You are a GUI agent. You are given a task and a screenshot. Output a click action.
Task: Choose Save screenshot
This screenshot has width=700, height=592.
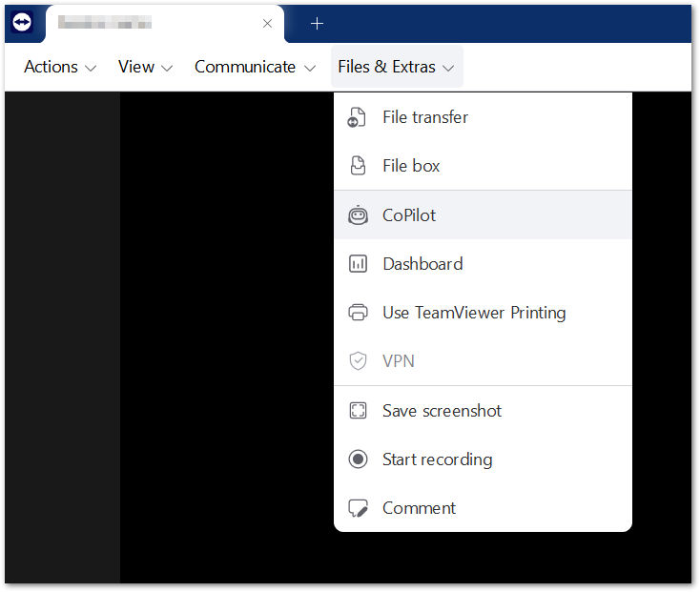pyautogui.click(x=483, y=411)
